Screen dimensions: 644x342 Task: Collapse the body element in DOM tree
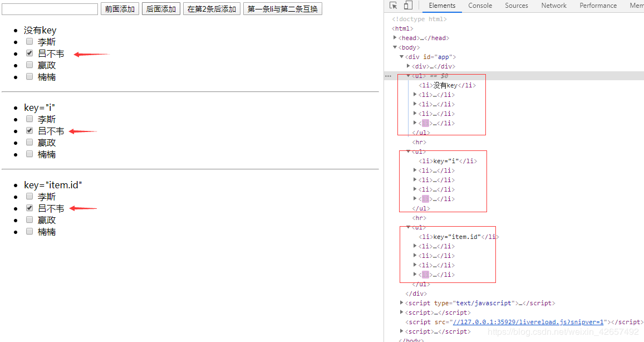[395, 47]
